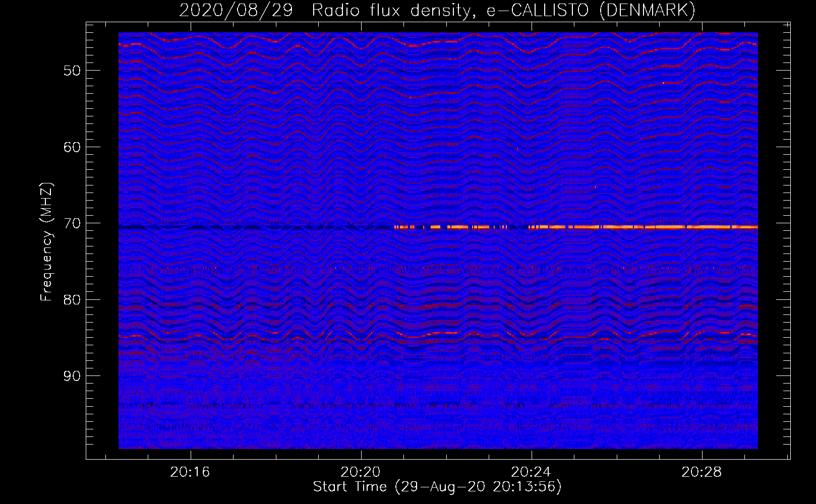Click the 70 MHz frequency tick label
The width and height of the screenshot is (816, 504).
click(72, 223)
